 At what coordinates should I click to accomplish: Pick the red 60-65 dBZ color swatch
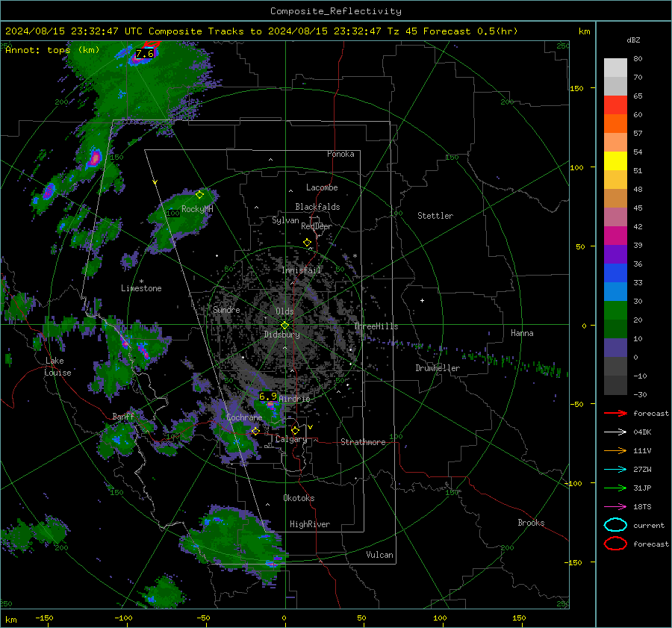(x=615, y=105)
